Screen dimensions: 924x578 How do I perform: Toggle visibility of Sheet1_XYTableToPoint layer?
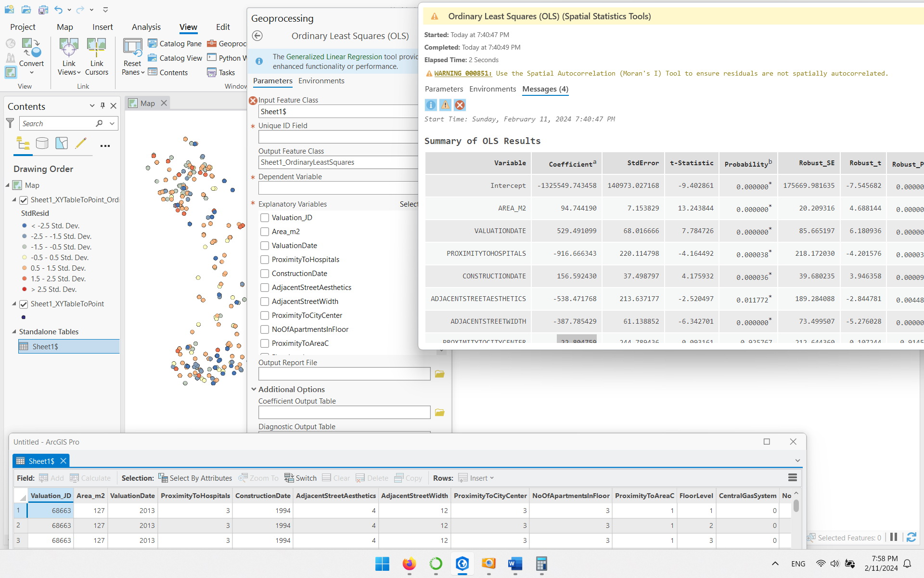pos(24,304)
